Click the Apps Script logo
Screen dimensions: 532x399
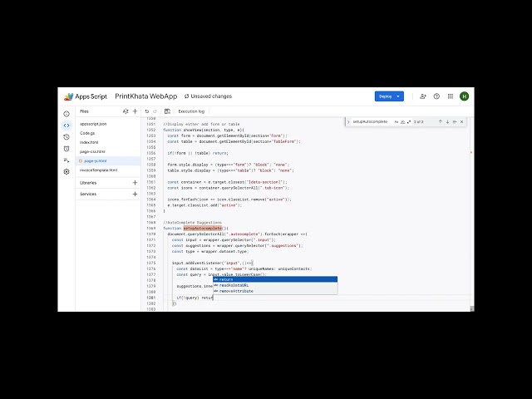pyautogui.click(x=68, y=96)
